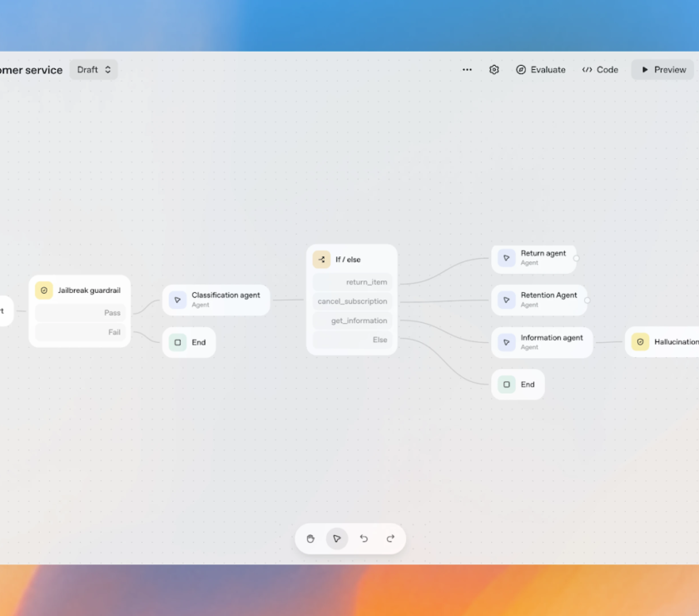The image size is (699, 616).
Task: Click the Hallucination guardrail node icon
Action: tap(640, 341)
